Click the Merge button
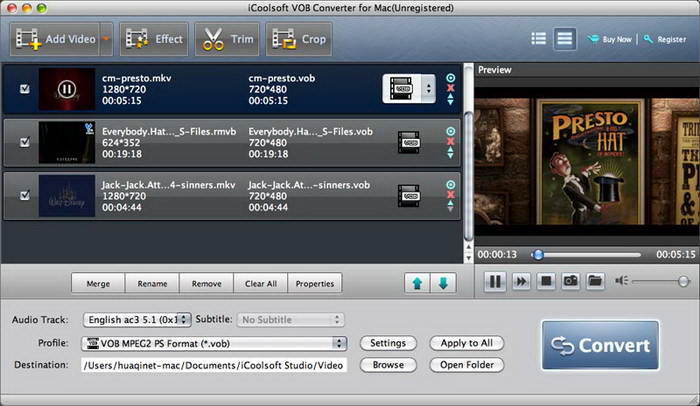Viewport: 700px width, 406px height. coord(98,284)
